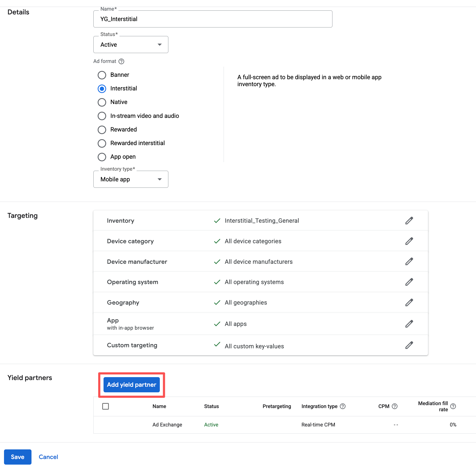This screenshot has width=476, height=471.
Task: Click the All geographies value
Action: (x=246, y=302)
